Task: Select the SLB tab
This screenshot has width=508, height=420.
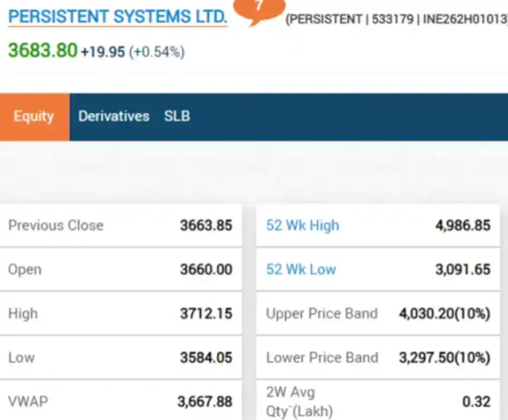Action: click(x=177, y=116)
